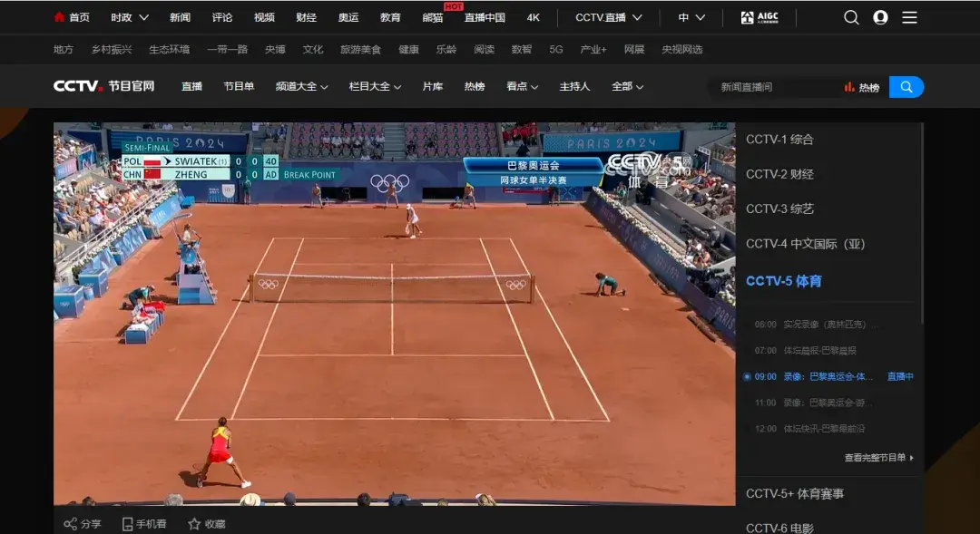Open the 阅读 secondary link
The width and height of the screenshot is (980, 534).
point(485,49)
